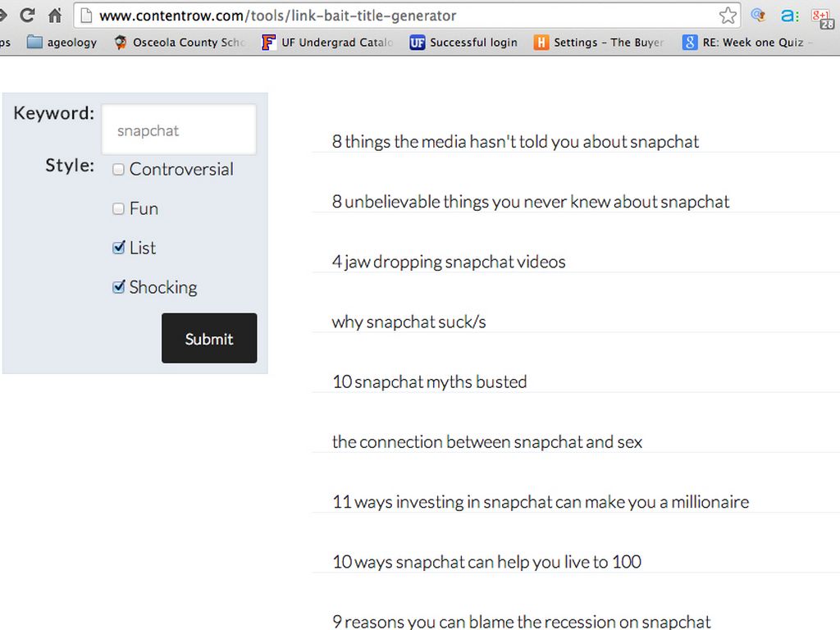Image resolution: width=840 pixels, height=630 pixels.
Task: Click the '4 jaw dropping snapchat videos' title
Action: click(449, 262)
